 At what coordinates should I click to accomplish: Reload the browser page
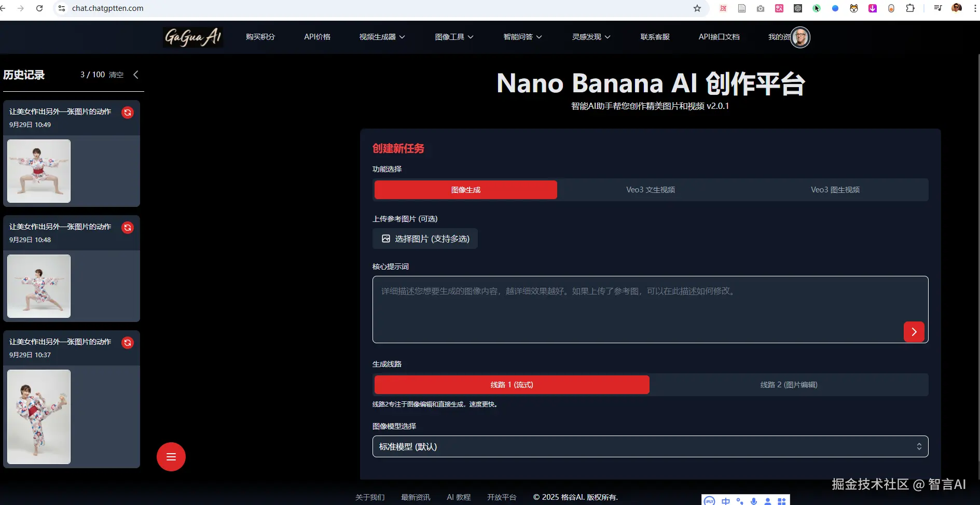point(39,8)
